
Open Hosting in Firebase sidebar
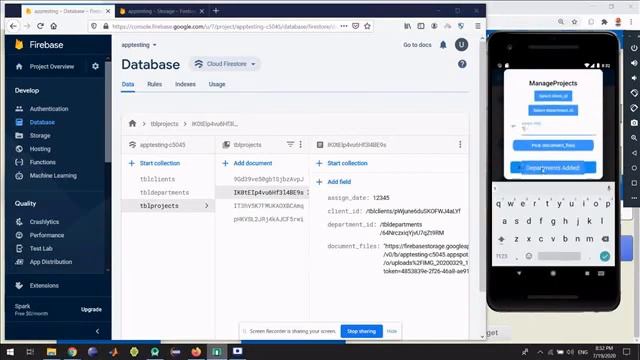pos(40,149)
